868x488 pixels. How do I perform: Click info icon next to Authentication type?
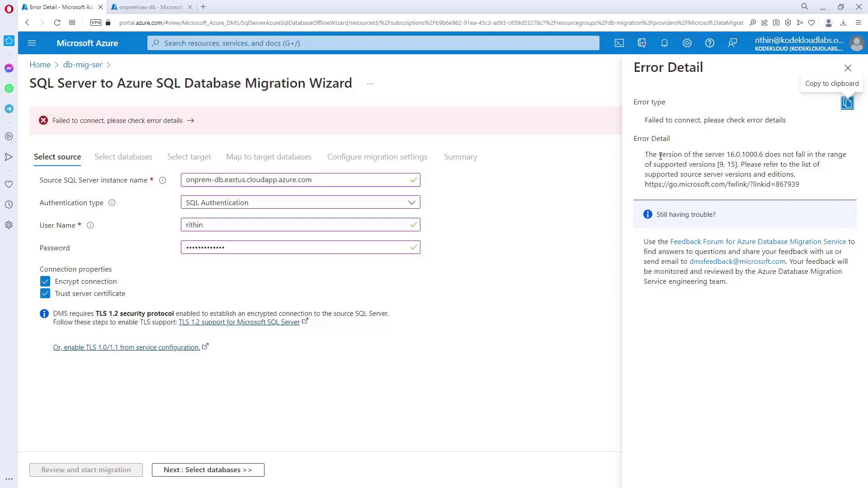(x=112, y=203)
